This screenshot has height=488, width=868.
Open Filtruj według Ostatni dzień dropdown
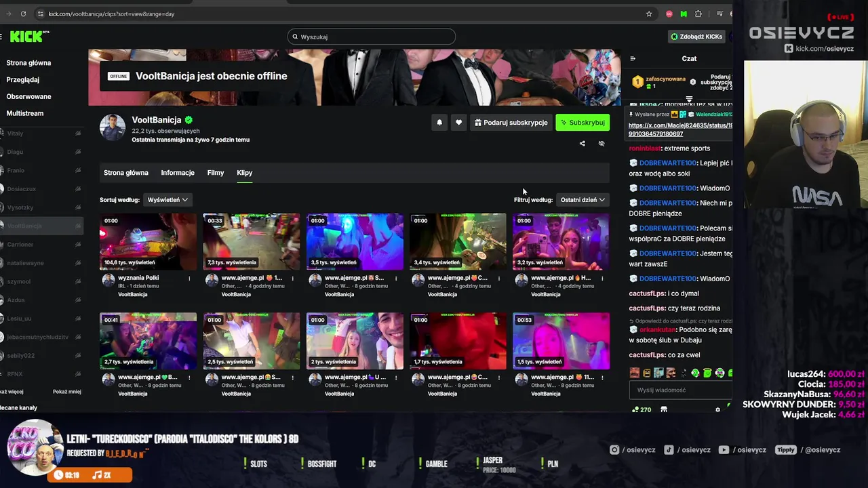click(583, 200)
